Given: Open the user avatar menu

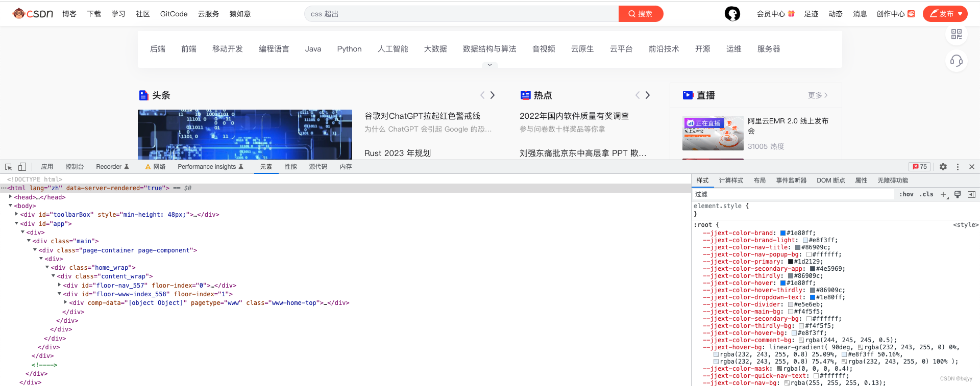Looking at the screenshot, I should coord(732,14).
